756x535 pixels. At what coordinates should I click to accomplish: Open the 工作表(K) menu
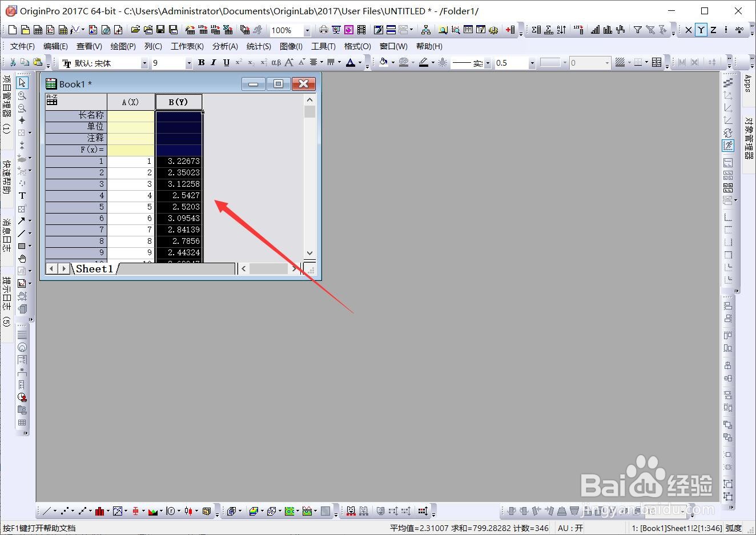187,46
